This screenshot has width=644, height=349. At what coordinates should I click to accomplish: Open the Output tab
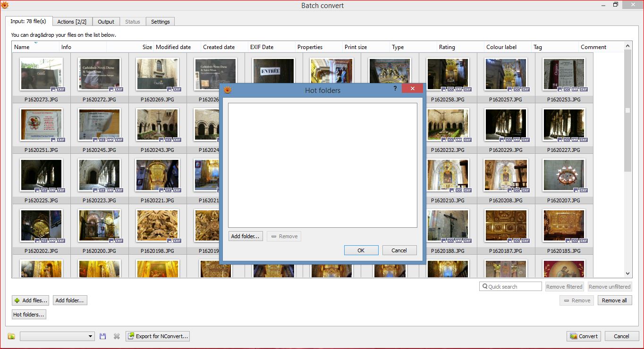106,22
